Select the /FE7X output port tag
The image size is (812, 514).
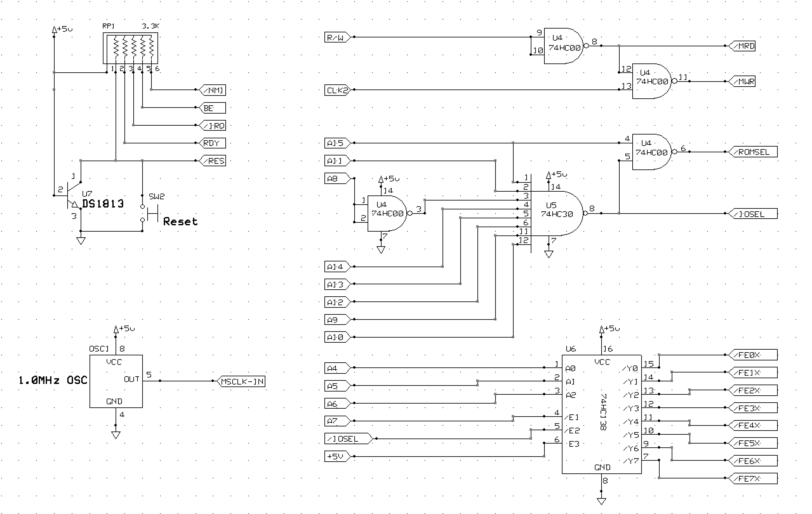click(754, 478)
